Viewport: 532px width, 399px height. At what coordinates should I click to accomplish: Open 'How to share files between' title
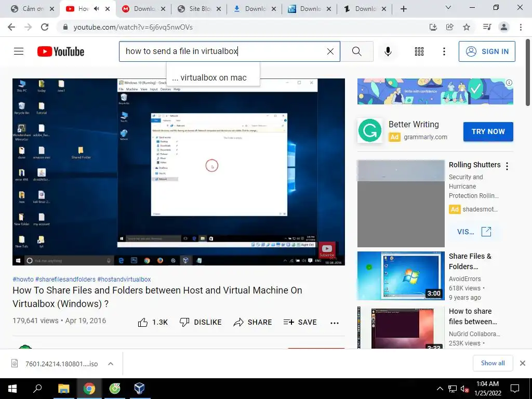(x=473, y=316)
